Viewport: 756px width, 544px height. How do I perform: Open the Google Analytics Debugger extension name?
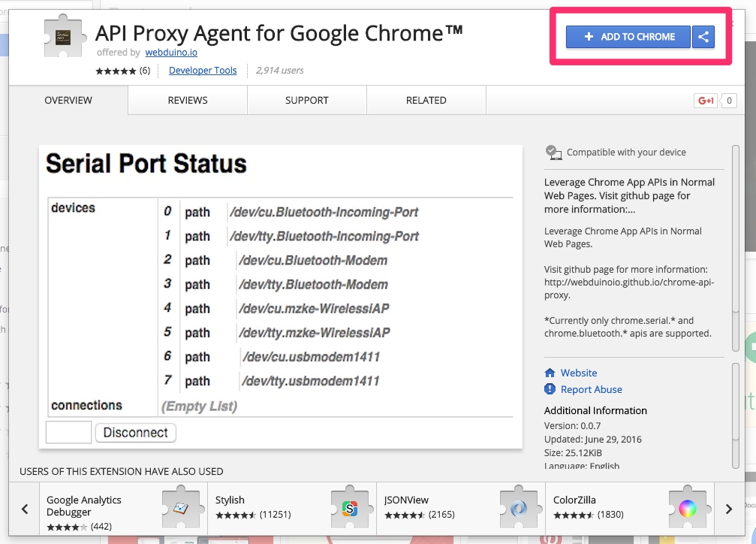pos(84,506)
